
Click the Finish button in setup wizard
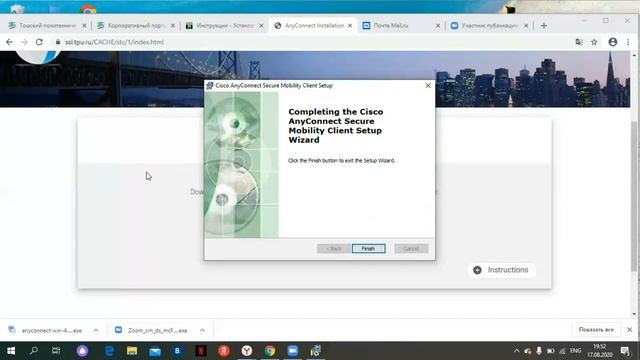click(x=369, y=249)
